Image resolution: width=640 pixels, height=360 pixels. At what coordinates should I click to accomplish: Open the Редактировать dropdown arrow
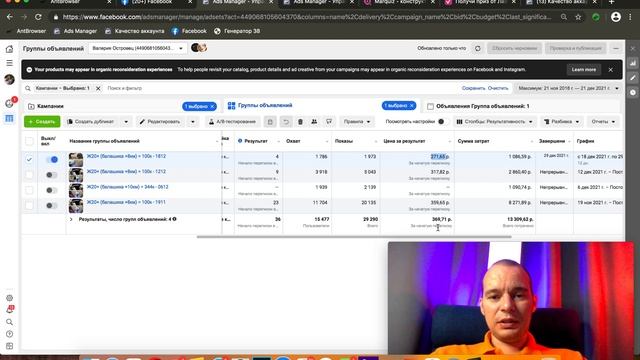pos(193,122)
